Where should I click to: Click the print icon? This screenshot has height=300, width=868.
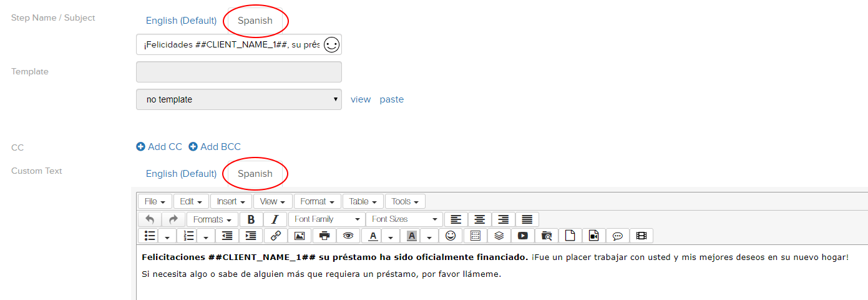click(324, 236)
